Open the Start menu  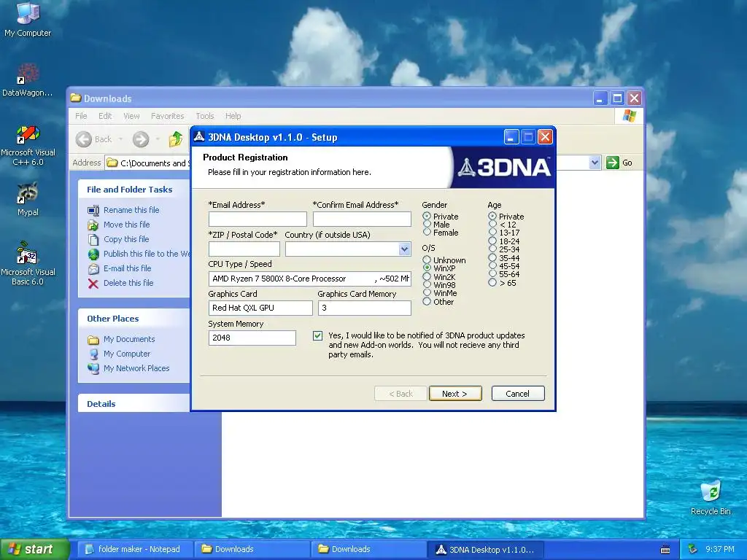point(34,550)
